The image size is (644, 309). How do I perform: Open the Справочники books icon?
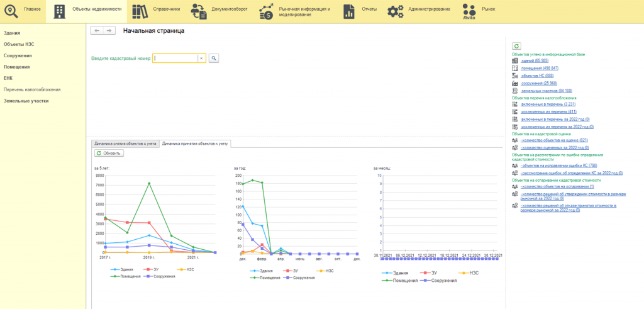tap(140, 11)
